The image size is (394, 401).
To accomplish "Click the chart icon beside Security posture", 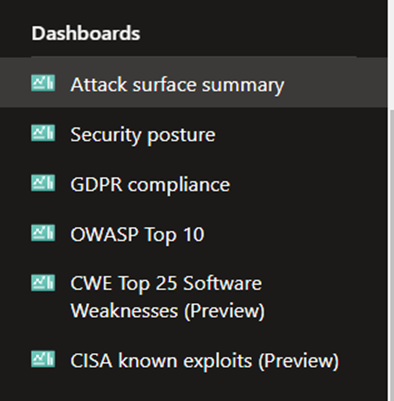I will [x=43, y=133].
